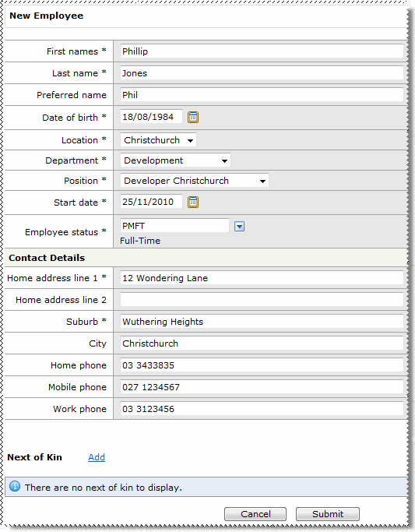Click the info icon beside no next of kin message
Screen dimensions: 415x532
click(x=15, y=487)
